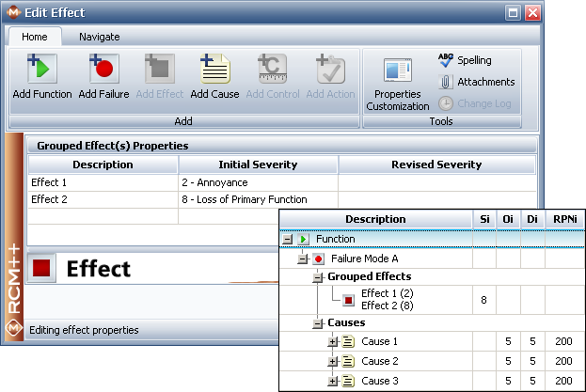Click the Failure Mode A red dot icon
The width and height of the screenshot is (586, 392).
coord(319,259)
